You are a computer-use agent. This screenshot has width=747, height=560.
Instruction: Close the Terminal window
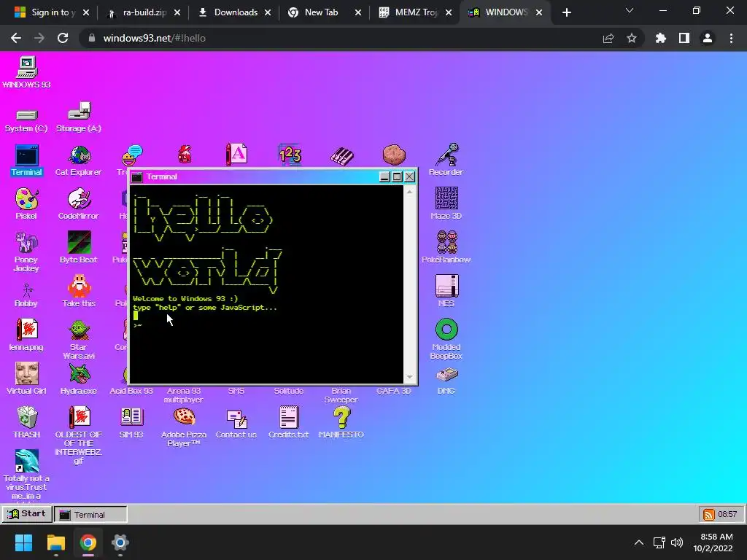409,176
